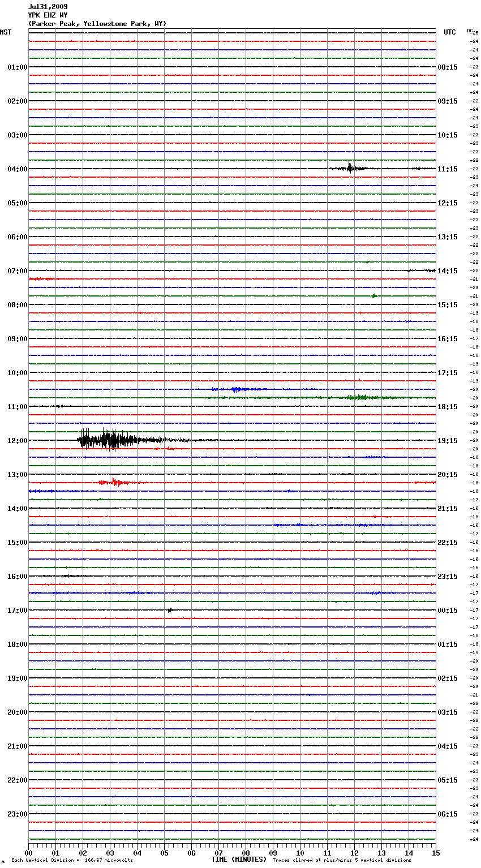
Task: Select the 16:00 MST time label
Action: (x=17, y=577)
